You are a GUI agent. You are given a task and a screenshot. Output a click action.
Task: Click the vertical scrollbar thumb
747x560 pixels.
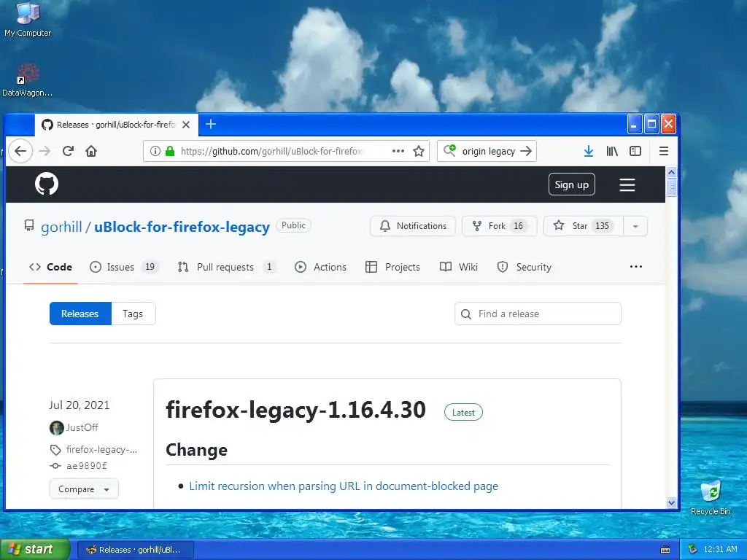pyautogui.click(x=671, y=187)
